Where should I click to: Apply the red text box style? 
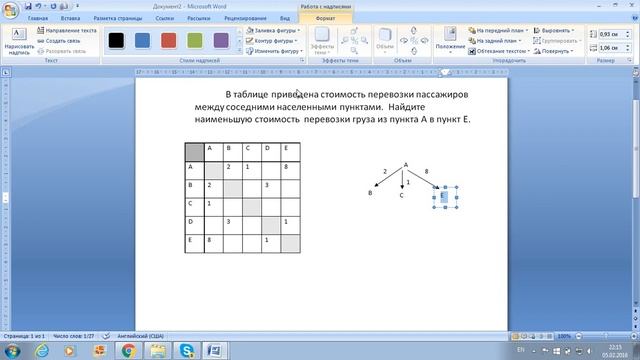(x=169, y=40)
